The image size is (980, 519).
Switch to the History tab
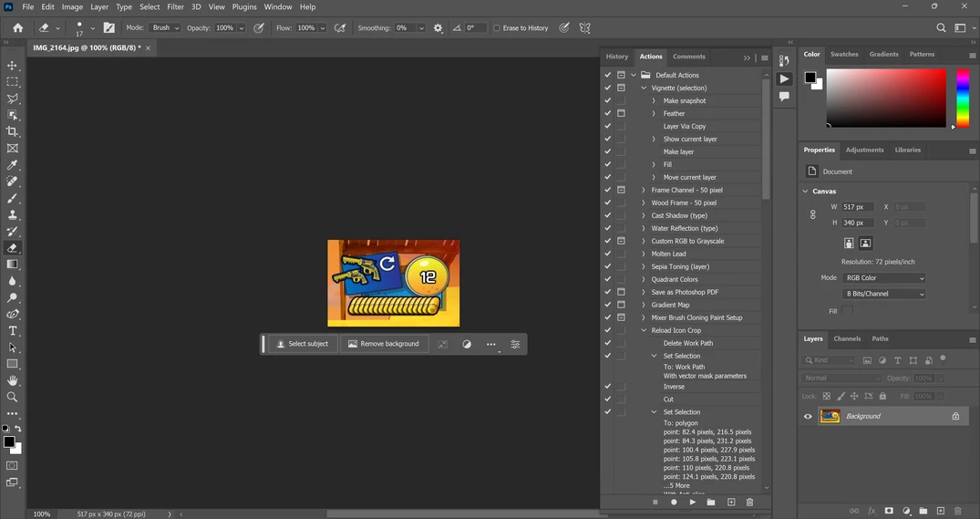(x=616, y=57)
